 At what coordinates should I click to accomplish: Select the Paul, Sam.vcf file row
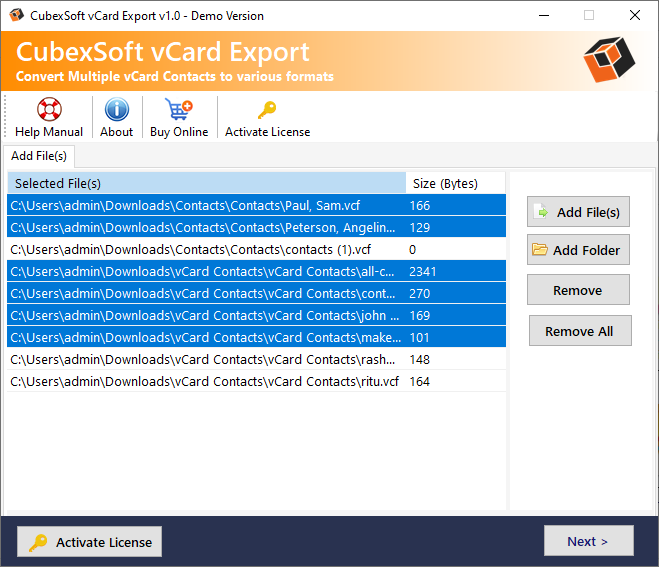[x=256, y=206]
